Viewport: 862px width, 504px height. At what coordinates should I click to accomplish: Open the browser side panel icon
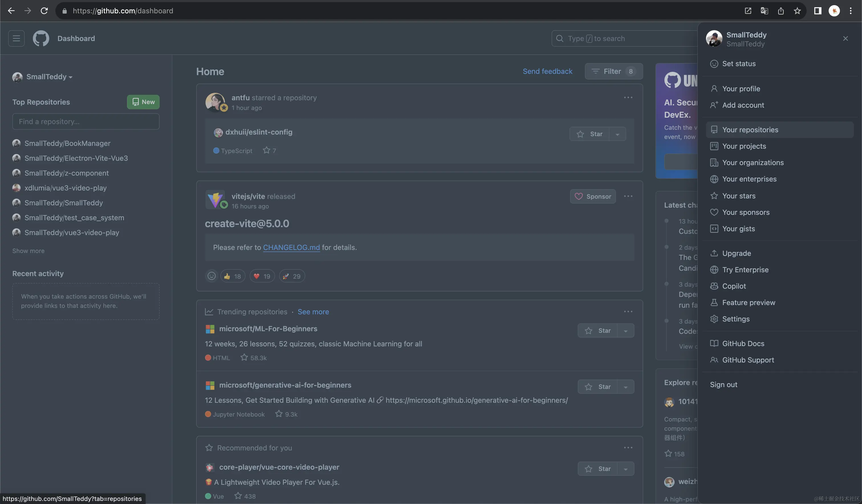pyautogui.click(x=818, y=11)
